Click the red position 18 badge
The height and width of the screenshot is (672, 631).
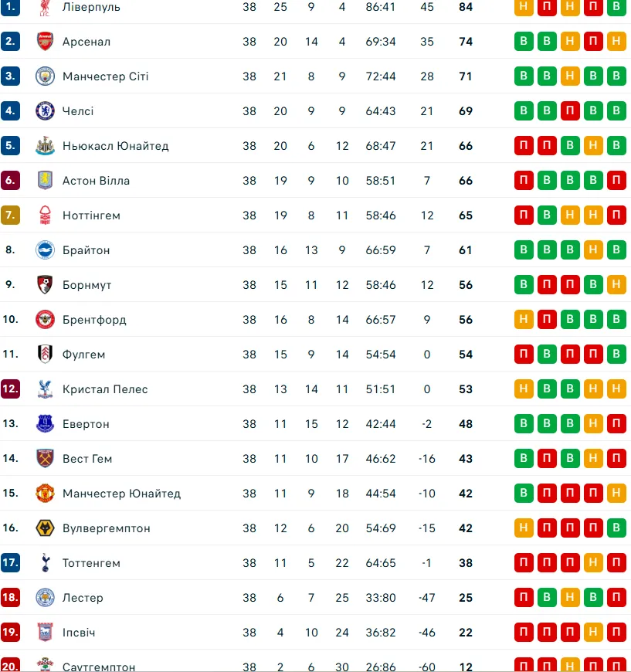[10, 597]
